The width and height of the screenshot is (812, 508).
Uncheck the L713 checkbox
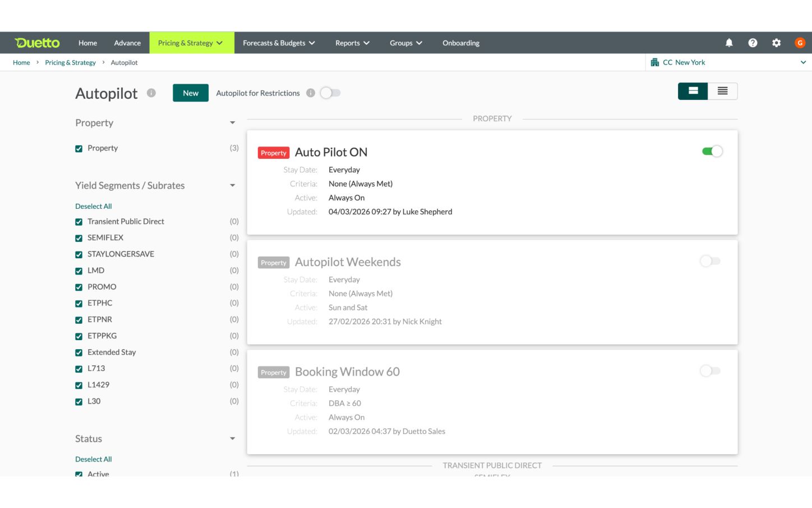click(x=79, y=369)
